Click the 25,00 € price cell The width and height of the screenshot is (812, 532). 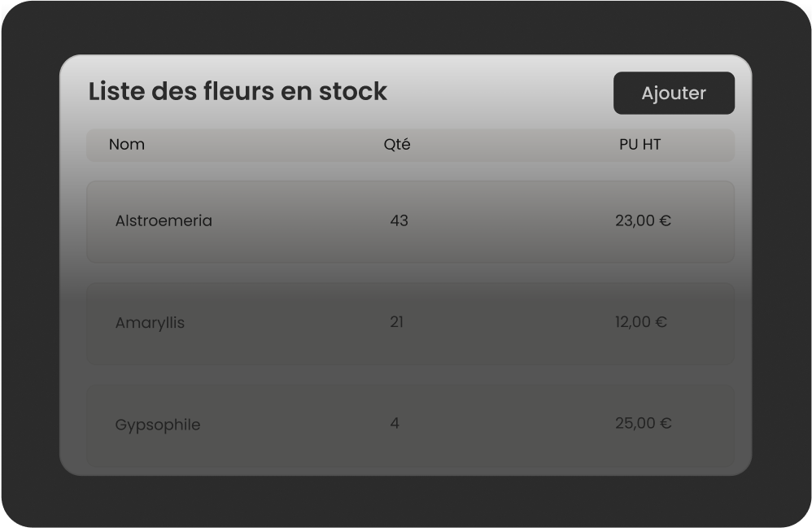tap(644, 424)
